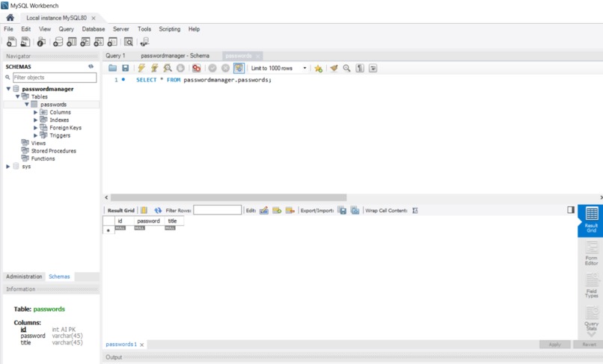
Task: Insert a new row in result grid
Action: 277,210
